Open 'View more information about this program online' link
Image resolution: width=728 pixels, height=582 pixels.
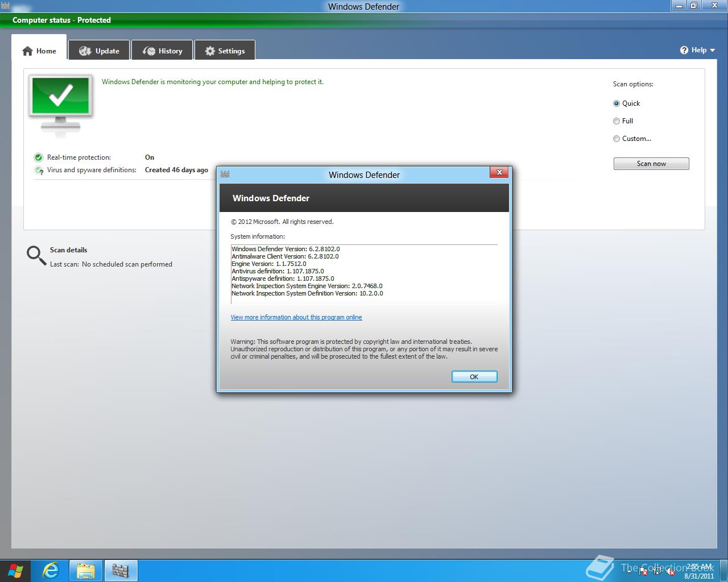[296, 317]
